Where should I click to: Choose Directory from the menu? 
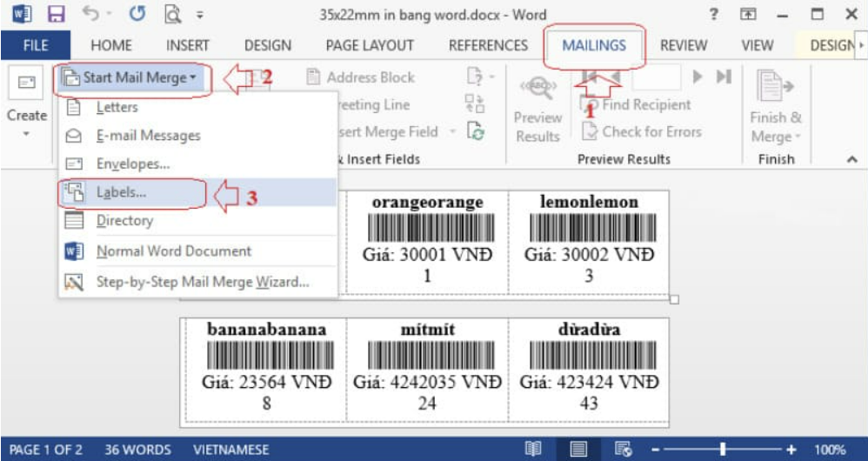click(198, 220)
